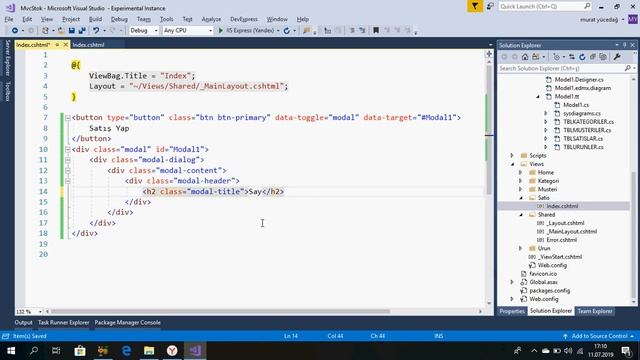Open Toolbox side tab

(x=7, y=91)
